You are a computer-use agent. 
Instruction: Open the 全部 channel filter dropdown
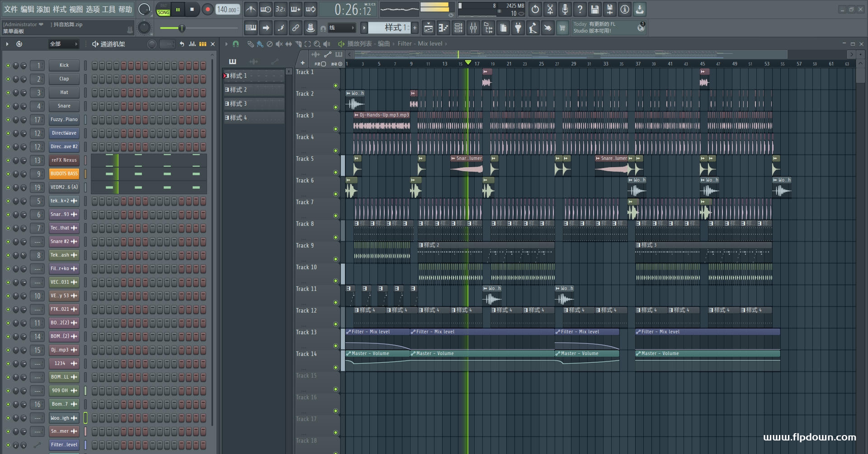click(64, 44)
